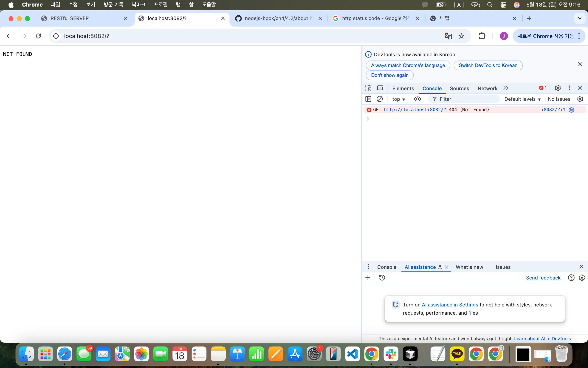Open the tab search dropdown arrow
Viewport: 588px width, 368px height.
coord(580,18)
